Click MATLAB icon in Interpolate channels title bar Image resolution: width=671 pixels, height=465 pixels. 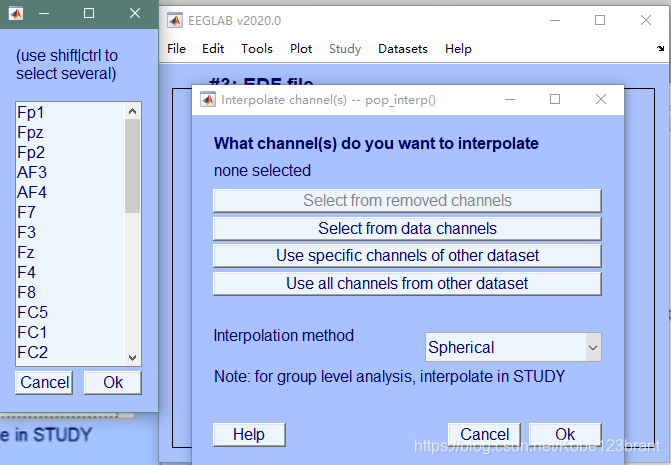[208, 100]
